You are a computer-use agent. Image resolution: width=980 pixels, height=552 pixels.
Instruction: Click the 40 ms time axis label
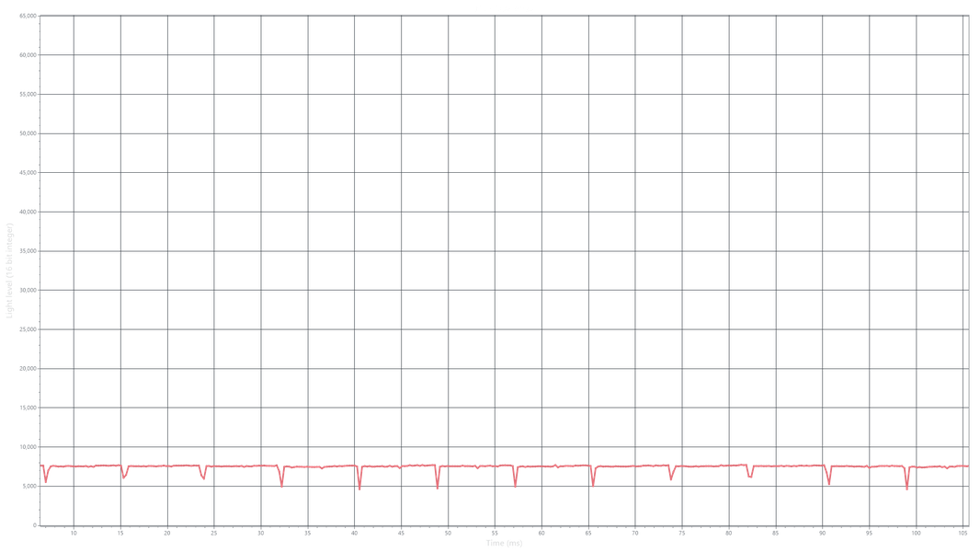pyautogui.click(x=354, y=534)
